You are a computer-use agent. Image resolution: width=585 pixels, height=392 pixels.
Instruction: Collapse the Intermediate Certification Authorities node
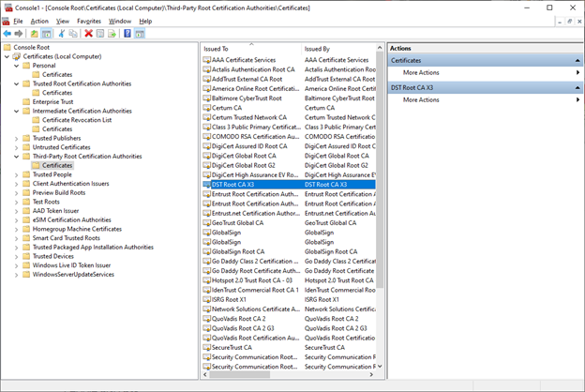click(15, 111)
